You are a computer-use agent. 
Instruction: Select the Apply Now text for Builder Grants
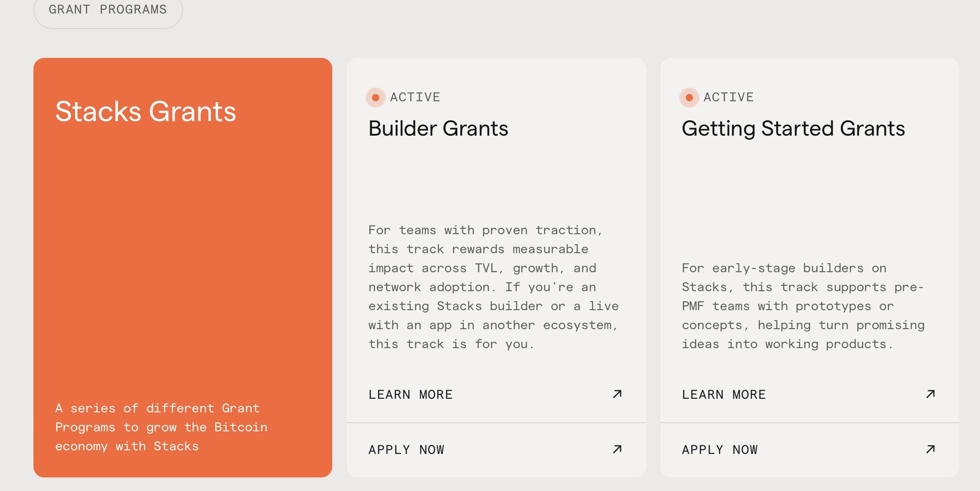(406, 450)
